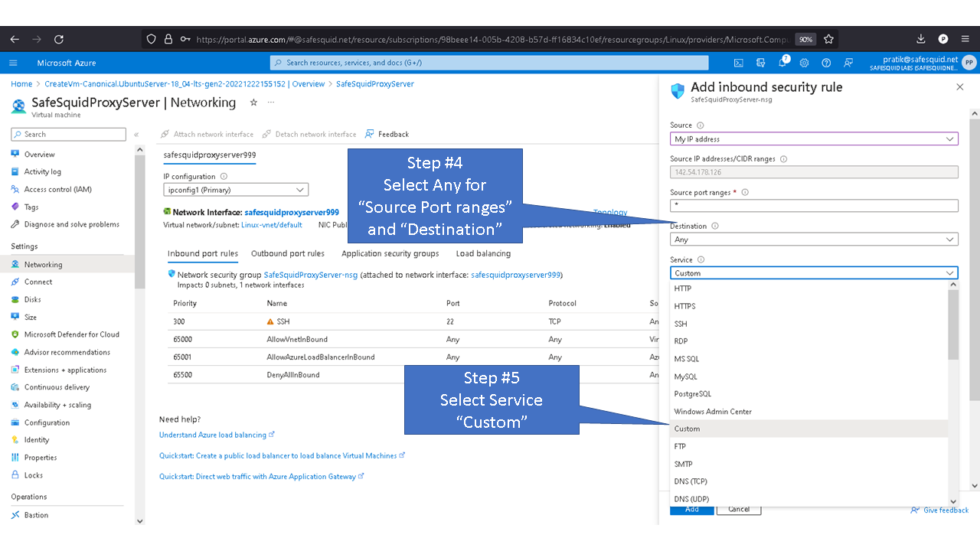Open SafeSquidProxyServer-nsg network security group link

[310, 275]
